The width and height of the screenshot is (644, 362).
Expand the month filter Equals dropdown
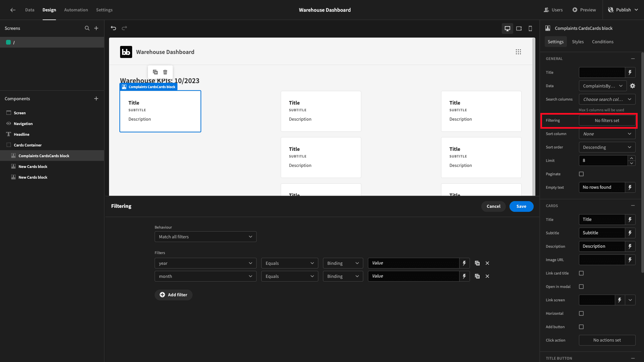tap(289, 276)
